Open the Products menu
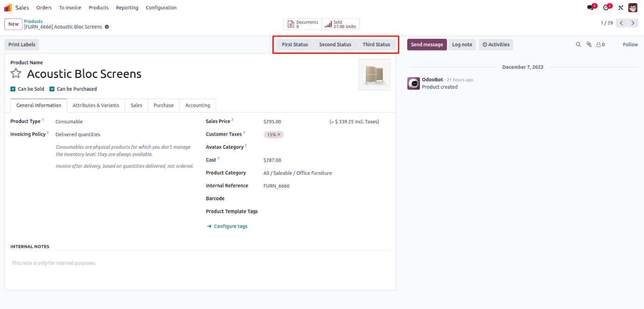 pos(98,7)
